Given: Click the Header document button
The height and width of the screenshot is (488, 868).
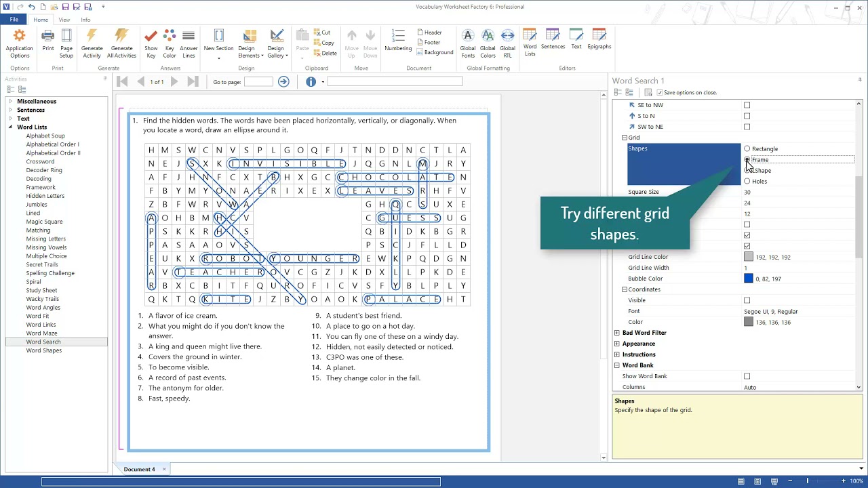Looking at the screenshot, I should 430,33.
